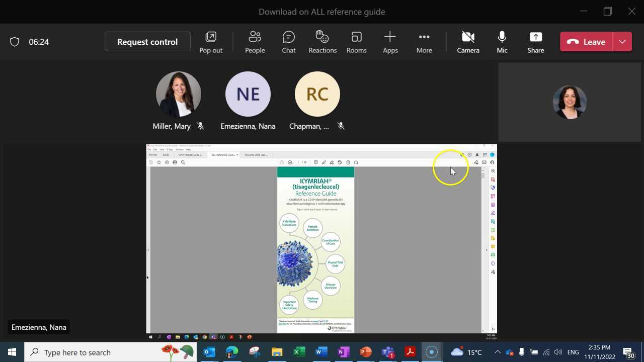Select Mary Miller's participant avatar
644x362 pixels.
tap(179, 94)
